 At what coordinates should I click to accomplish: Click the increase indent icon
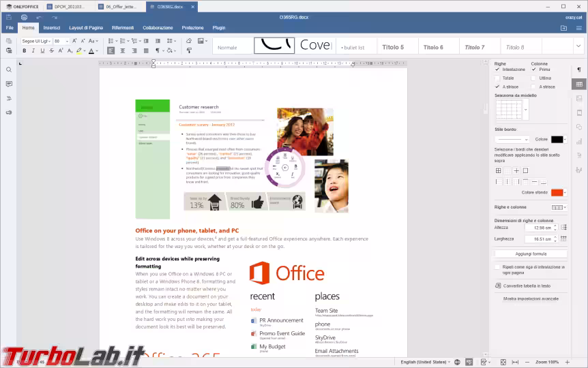coord(158,41)
